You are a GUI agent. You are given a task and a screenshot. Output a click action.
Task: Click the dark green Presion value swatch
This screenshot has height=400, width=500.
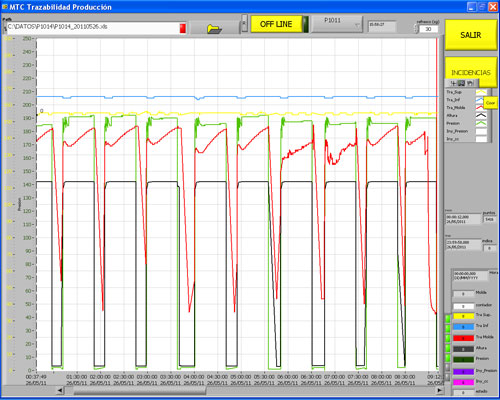[x=463, y=360]
